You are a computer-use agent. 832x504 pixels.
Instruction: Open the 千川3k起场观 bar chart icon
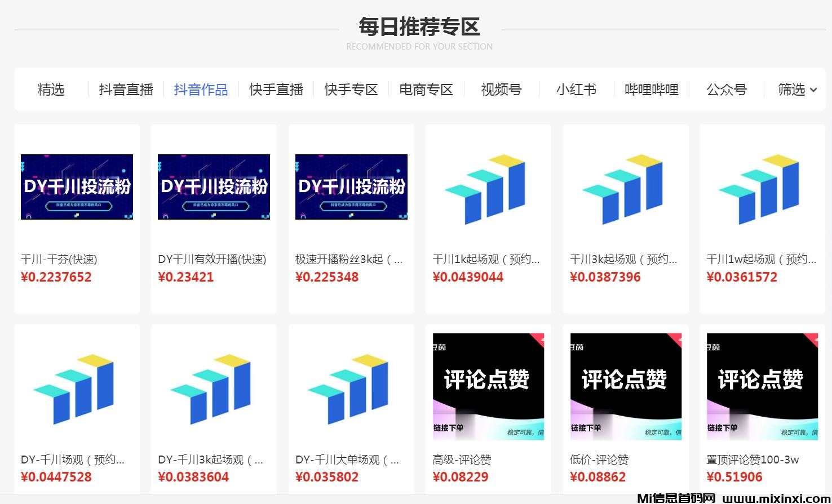pos(625,189)
